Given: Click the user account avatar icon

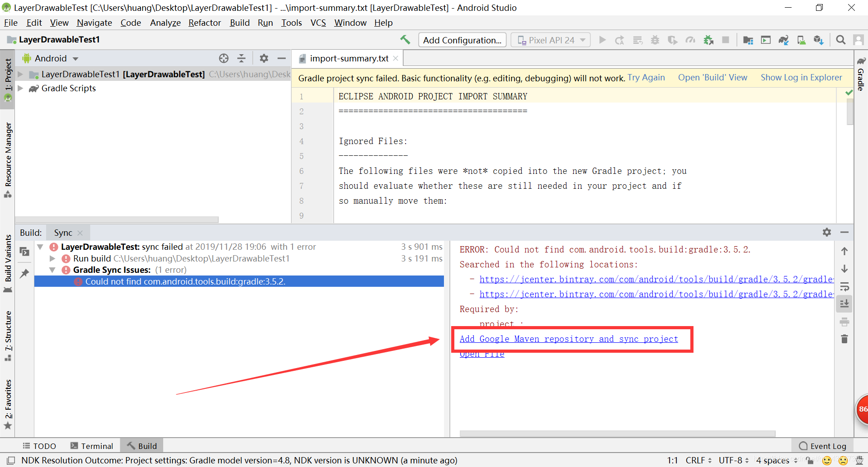Looking at the screenshot, I should [859, 40].
